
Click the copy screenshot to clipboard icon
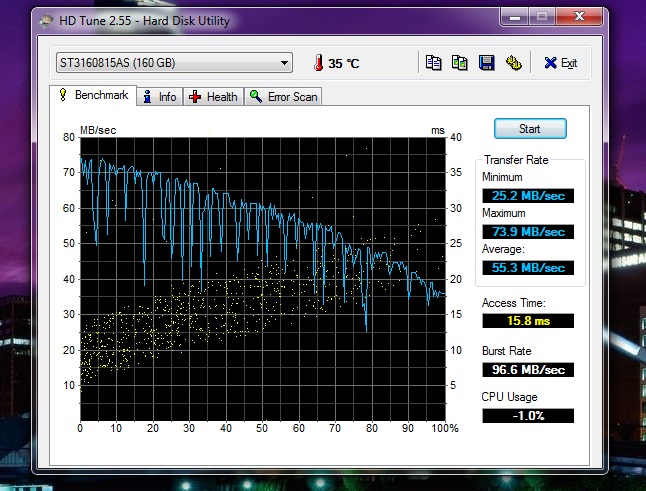click(460, 63)
